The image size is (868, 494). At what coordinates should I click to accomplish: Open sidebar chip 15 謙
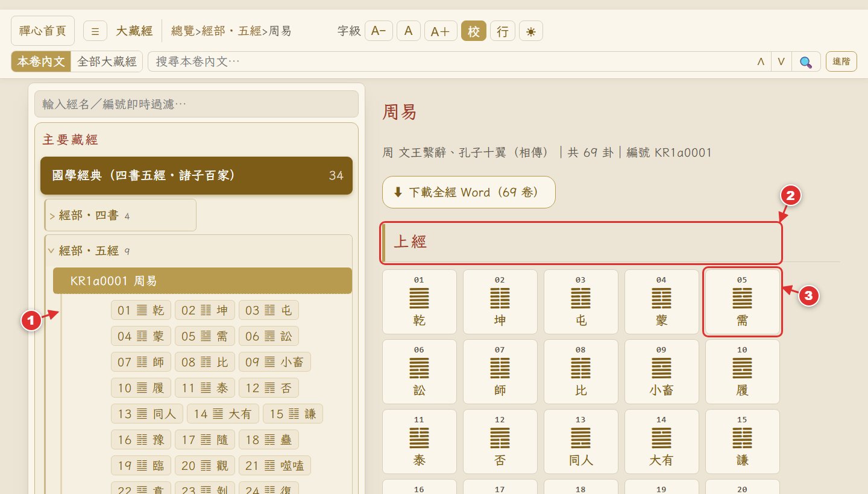pyautogui.click(x=293, y=414)
